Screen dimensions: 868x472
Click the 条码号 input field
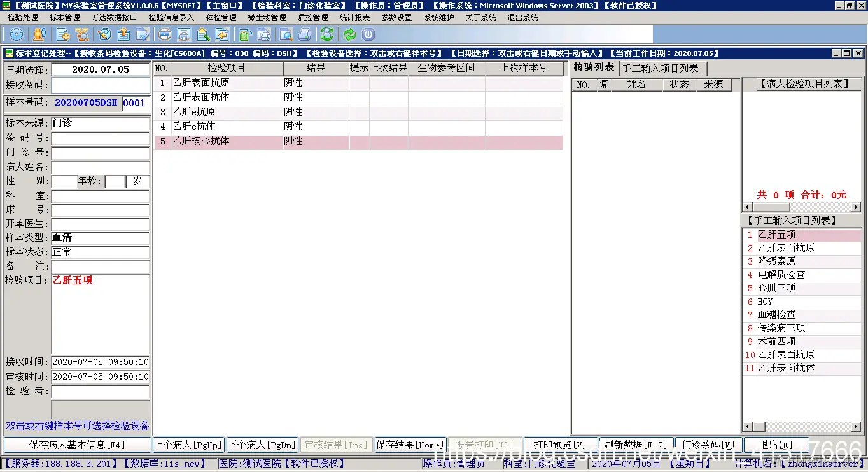pyautogui.click(x=101, y=138)
